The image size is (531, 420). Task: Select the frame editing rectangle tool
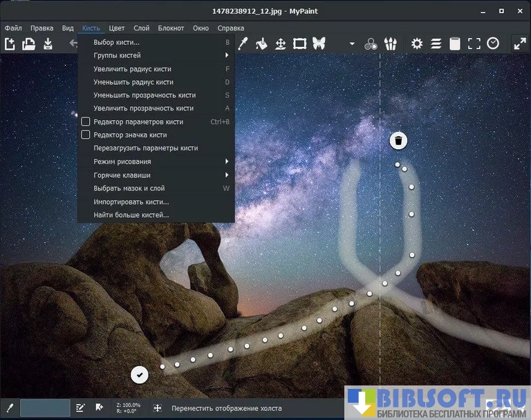click(x=299, y=44)
